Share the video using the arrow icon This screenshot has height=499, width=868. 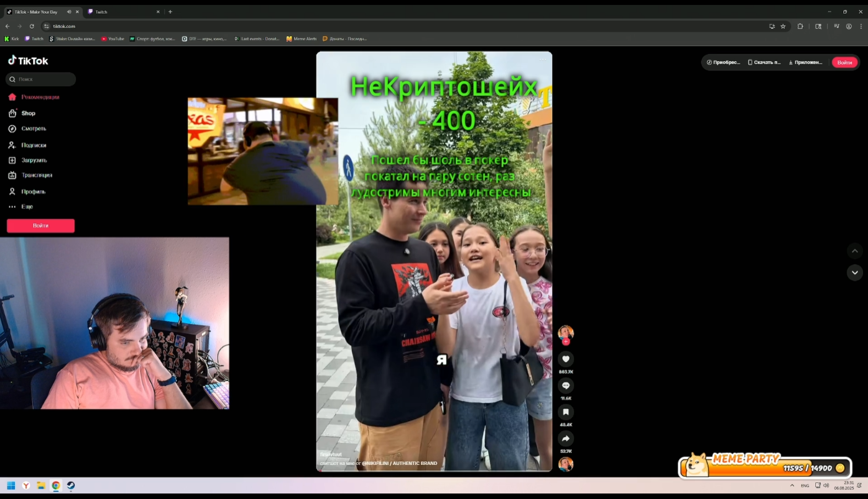[566, 438]
